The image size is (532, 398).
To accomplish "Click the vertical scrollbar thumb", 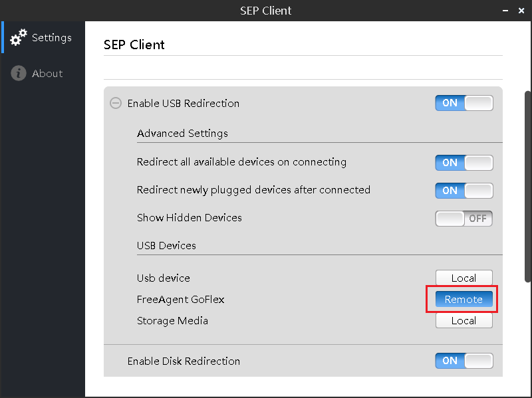I will pos(528,187).
